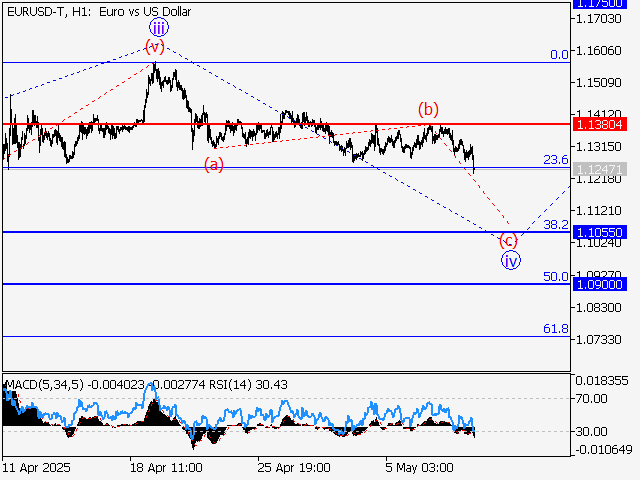Image resolution: width=640 pixels, height=480 pixels.
Task: Click the red (a) wave marker
Action: coord(213,164)
